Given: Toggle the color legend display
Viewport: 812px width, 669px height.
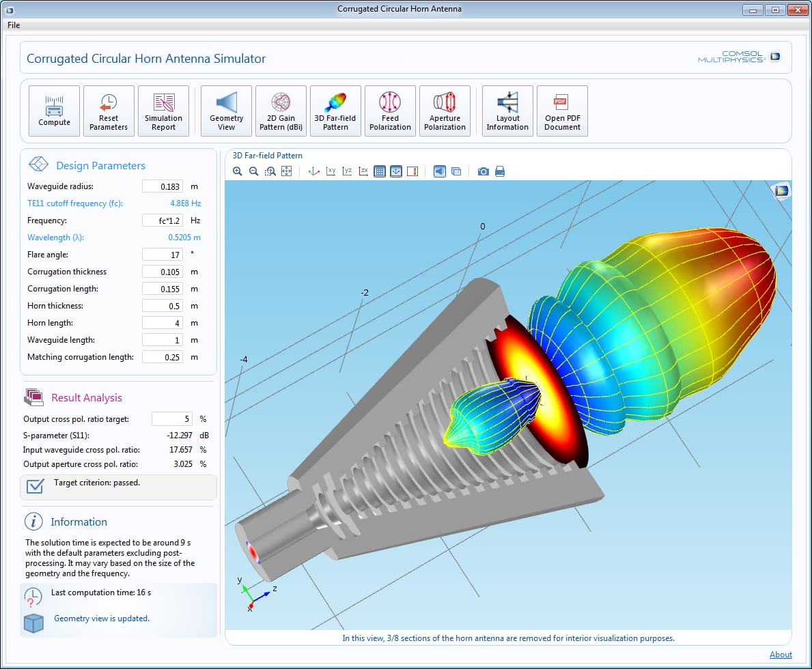Looking at the screenshot, I should coord(412,171).
